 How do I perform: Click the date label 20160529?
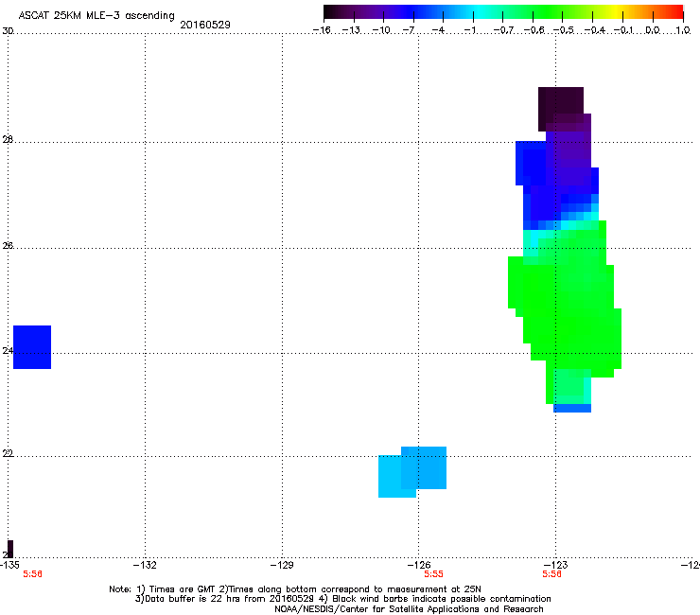205,25
